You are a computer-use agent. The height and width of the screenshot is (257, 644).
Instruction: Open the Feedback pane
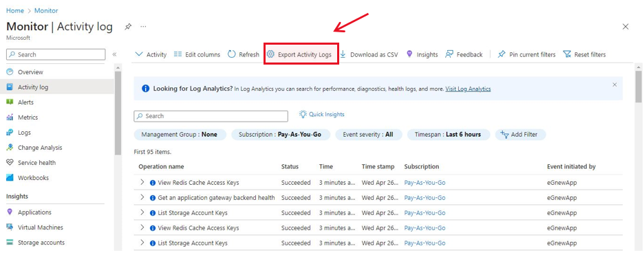[464, 54]
